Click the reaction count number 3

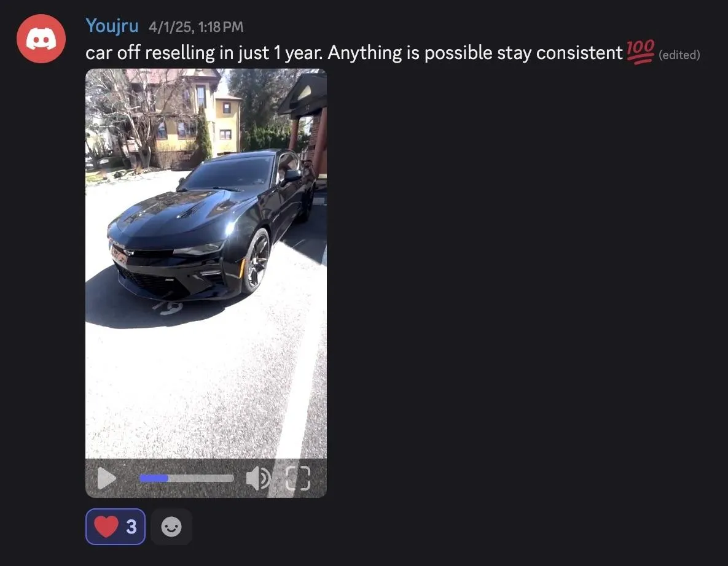pyautogui.click(x=131, y=527)
